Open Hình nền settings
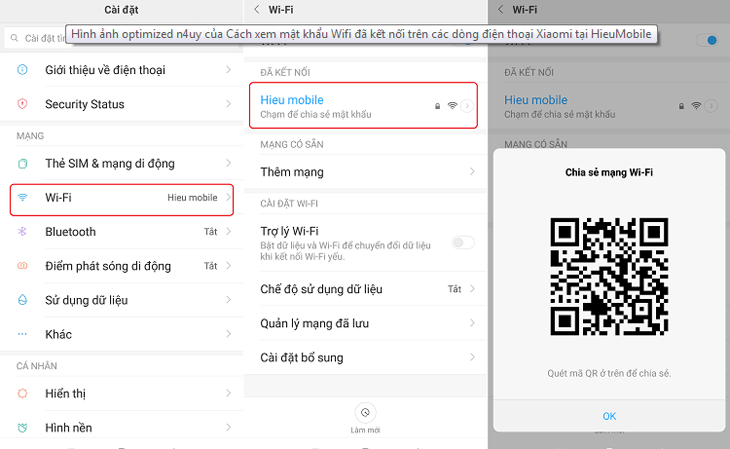 (122, 428)
